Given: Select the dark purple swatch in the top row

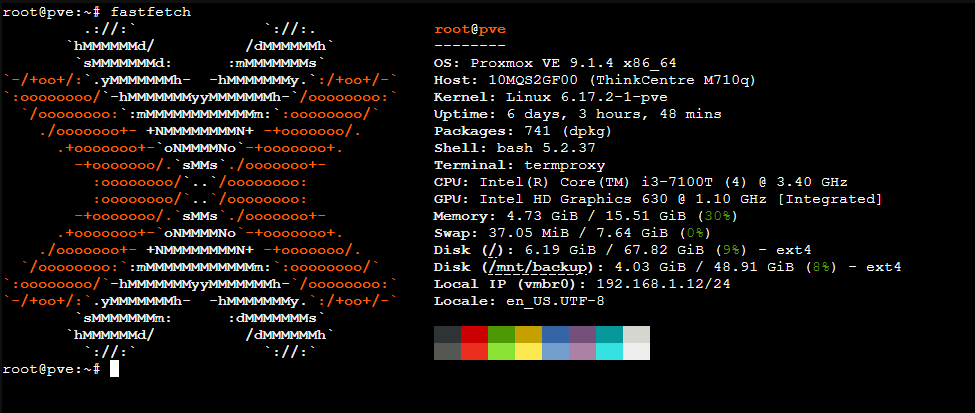Looking at the screenshot, I should (582, 334).
